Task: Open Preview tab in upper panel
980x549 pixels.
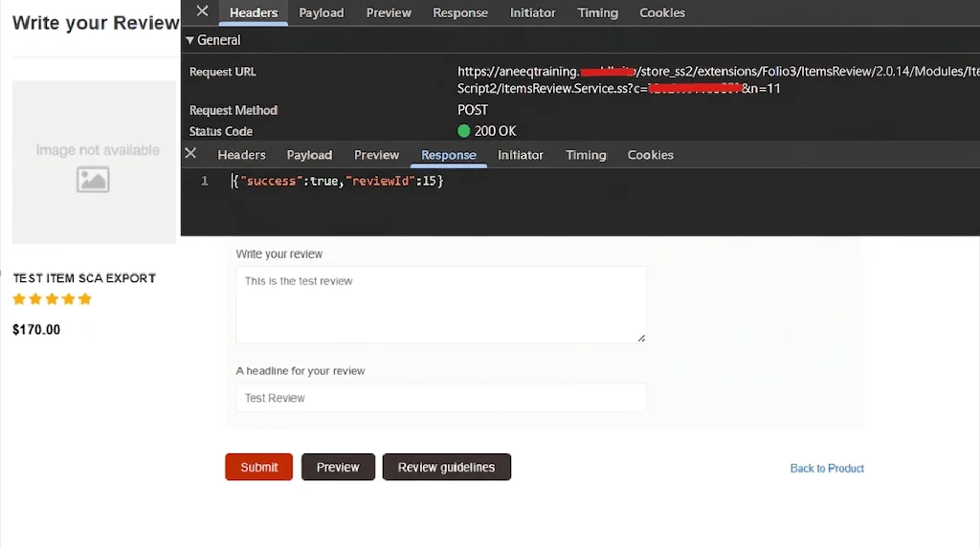Action: tap(389, 12)
